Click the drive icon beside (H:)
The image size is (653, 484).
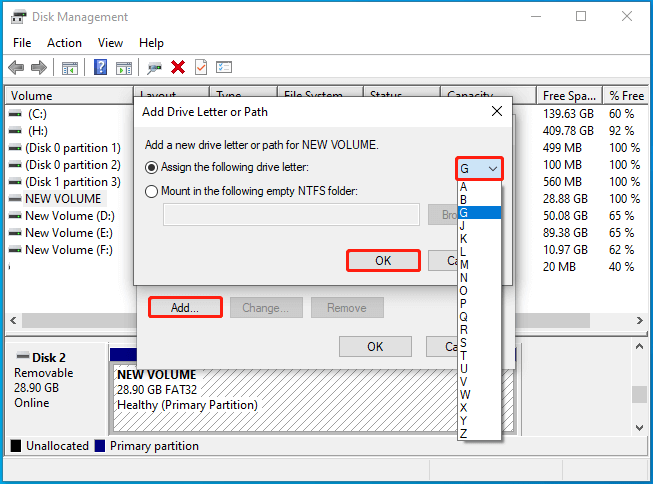(15, 131)
